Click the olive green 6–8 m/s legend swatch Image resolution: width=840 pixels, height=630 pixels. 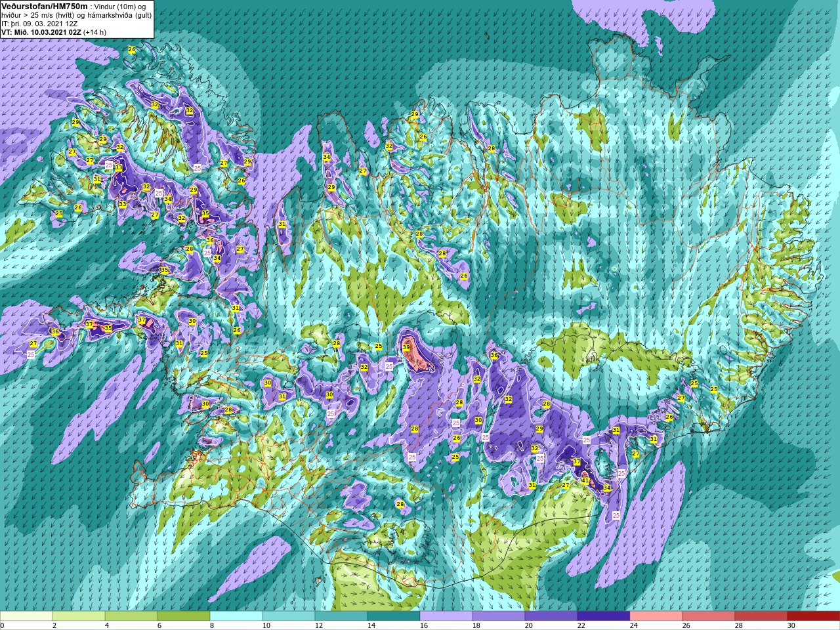point(184,616)
